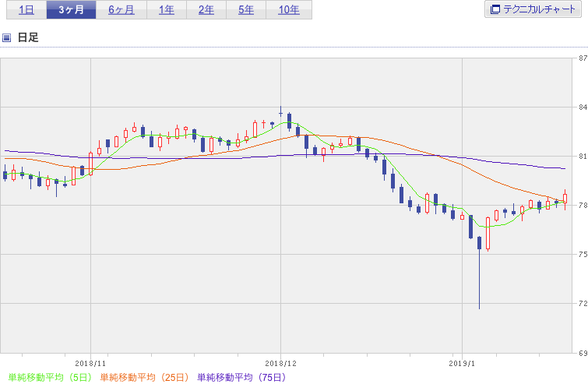View the 5年 chart period
588x384 pixels.
[x=246, y=10]
